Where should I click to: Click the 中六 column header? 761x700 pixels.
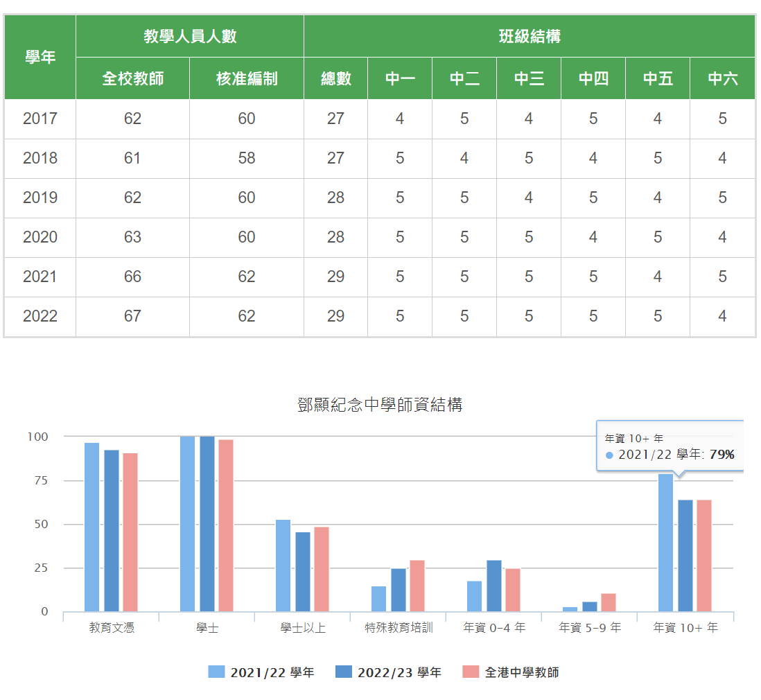click(x=723, y=78)
